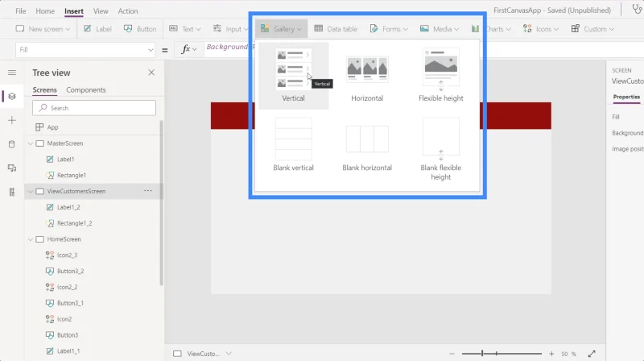Select Button3 in the tree

click(x=68, y=335)
